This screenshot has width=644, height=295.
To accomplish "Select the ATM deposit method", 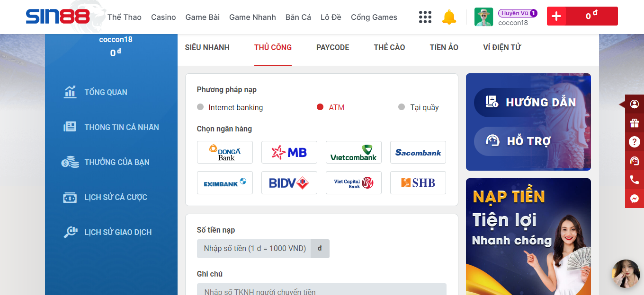I will pos(331,107).
